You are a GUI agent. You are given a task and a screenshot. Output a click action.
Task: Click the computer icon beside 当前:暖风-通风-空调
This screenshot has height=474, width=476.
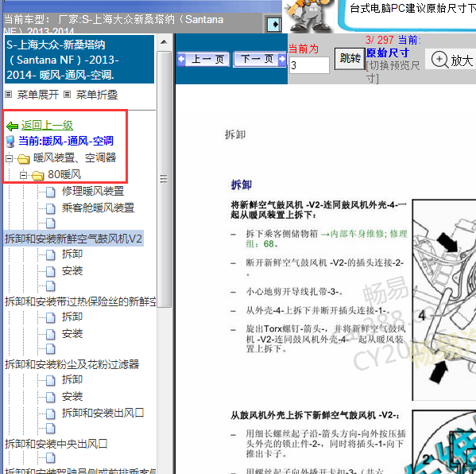10,142
